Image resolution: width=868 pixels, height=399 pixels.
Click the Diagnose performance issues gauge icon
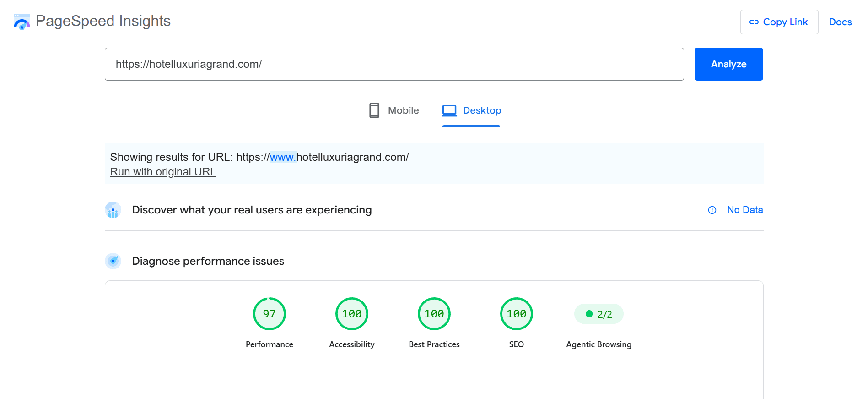pos(113,261)
